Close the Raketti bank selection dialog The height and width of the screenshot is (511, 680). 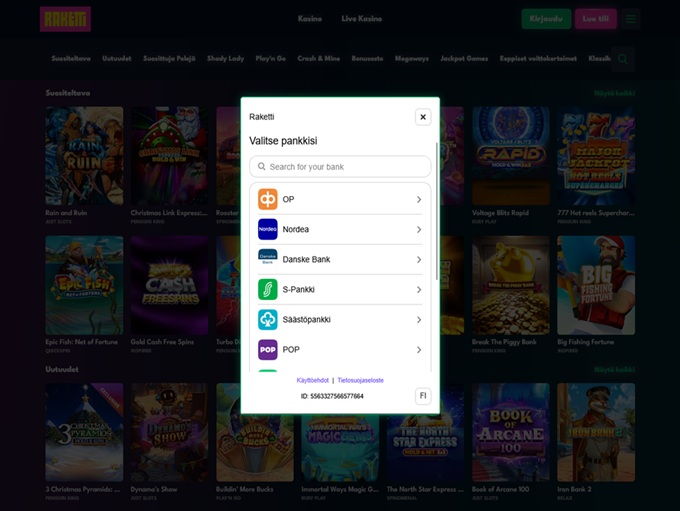coord(423,117)
